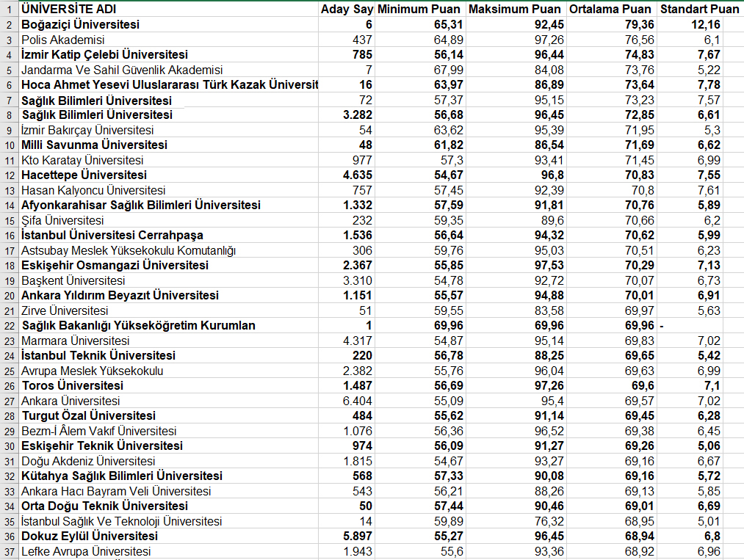The width and height of the screenshot is (744, 560).
Task: Select Boğaziçi's average score "79,36"
Action: coord(612,24)
